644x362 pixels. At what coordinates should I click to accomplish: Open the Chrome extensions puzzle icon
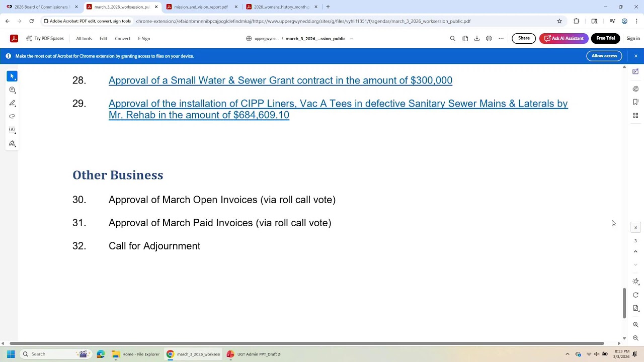click(577, 21)
